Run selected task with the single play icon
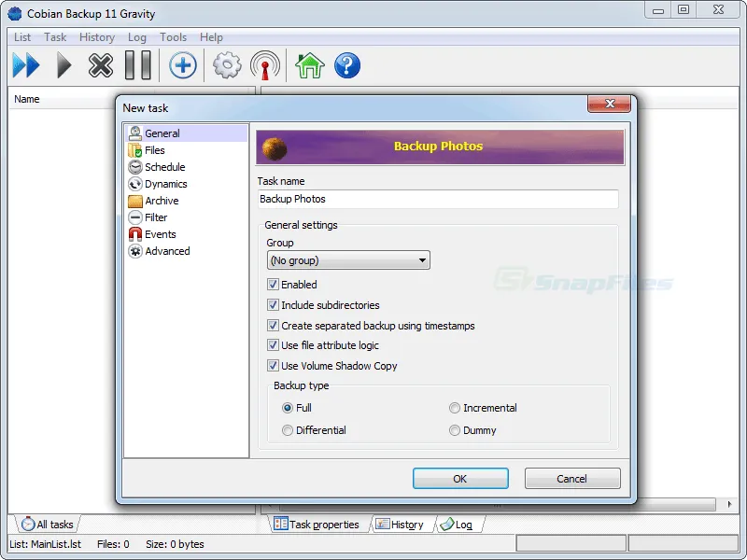 63,65
